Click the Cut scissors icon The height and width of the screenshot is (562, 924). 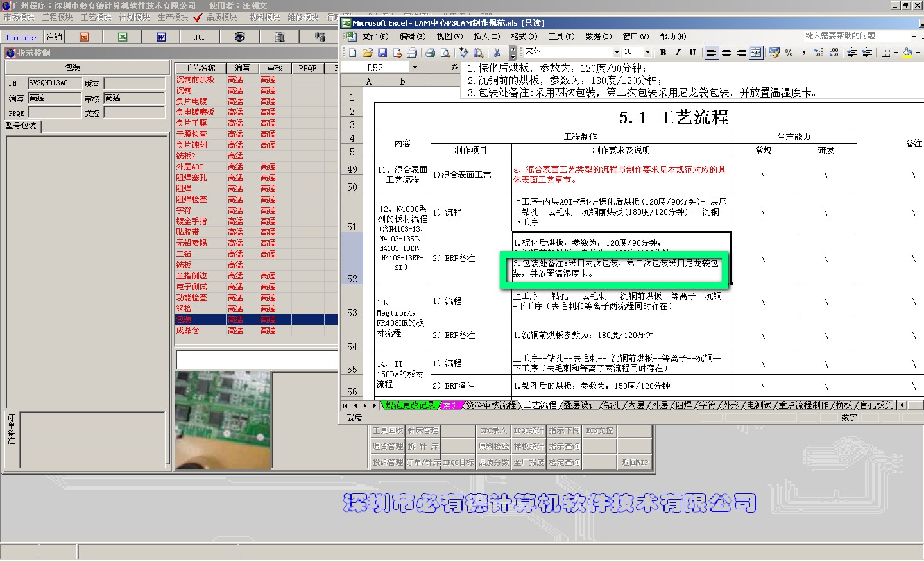coord(497,53)
